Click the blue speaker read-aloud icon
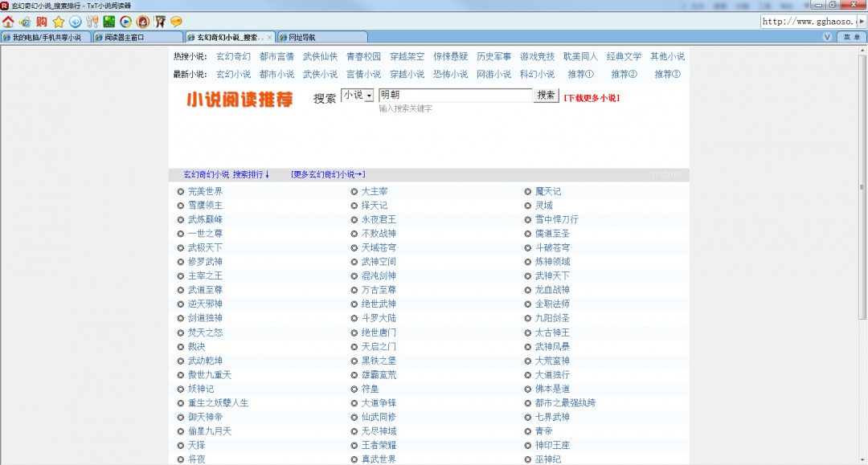Viewport: 868px width, 465px height. 75,22
